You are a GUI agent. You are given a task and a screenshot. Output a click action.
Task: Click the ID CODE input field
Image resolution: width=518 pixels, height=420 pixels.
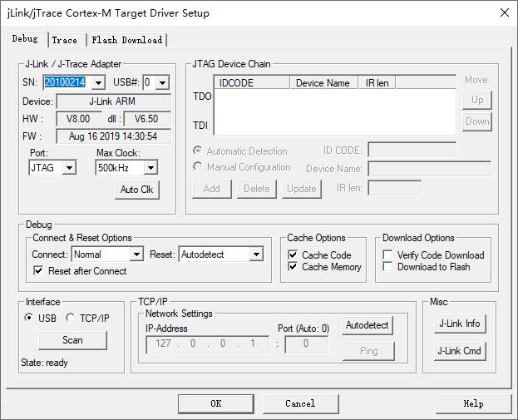[x=412, y=150]
